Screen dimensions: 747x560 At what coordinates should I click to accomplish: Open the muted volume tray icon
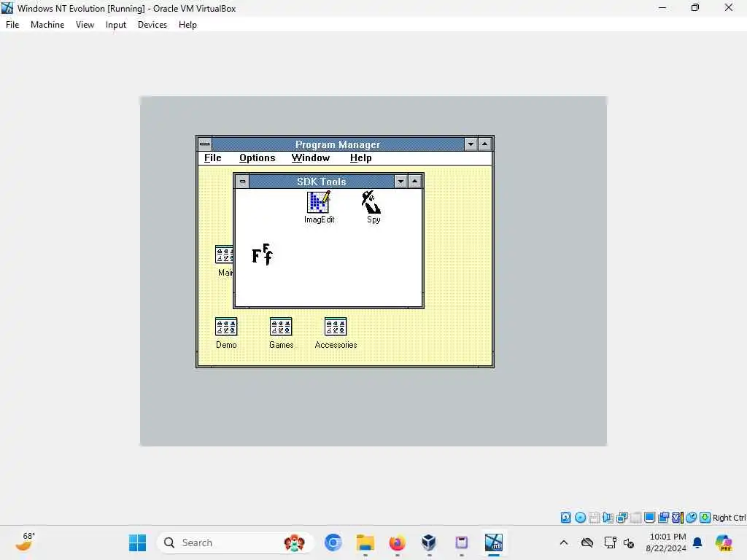(x=629, y=542)
